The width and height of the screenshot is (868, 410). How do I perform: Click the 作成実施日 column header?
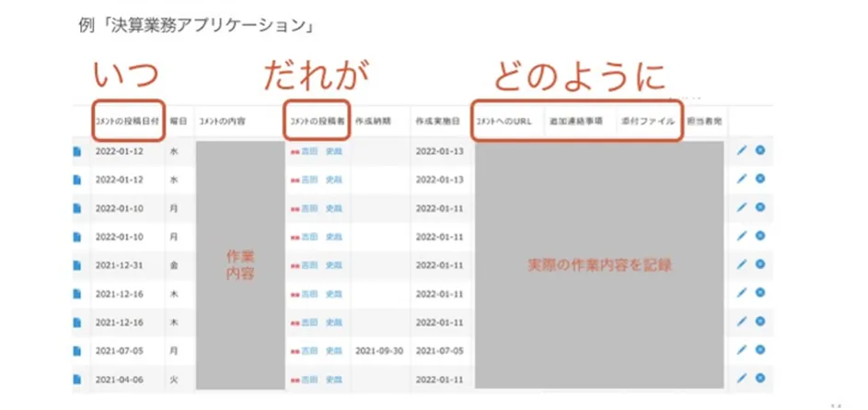point(437,121)
